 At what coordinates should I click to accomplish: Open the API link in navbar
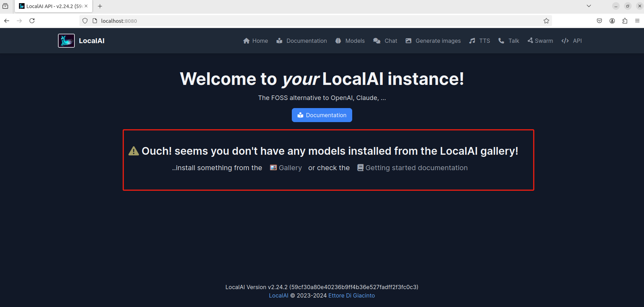(x=572, y=41)
